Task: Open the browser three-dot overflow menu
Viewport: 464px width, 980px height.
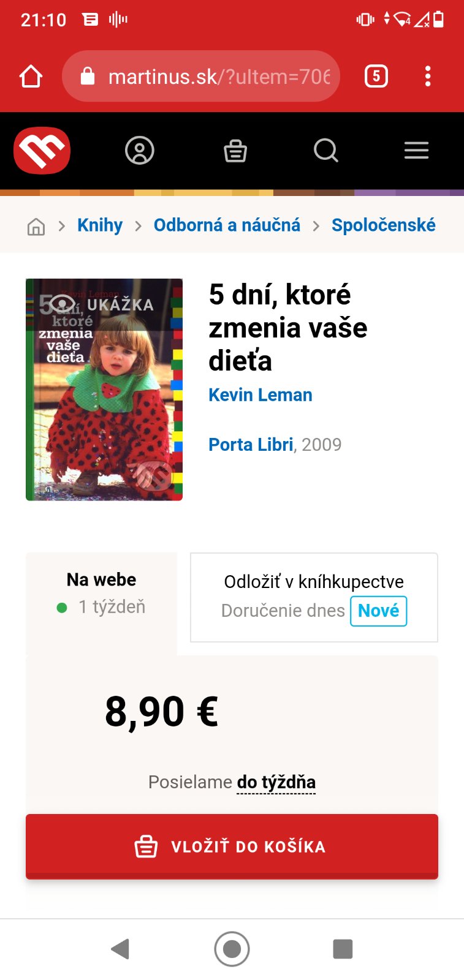Action: click(428, 77)
